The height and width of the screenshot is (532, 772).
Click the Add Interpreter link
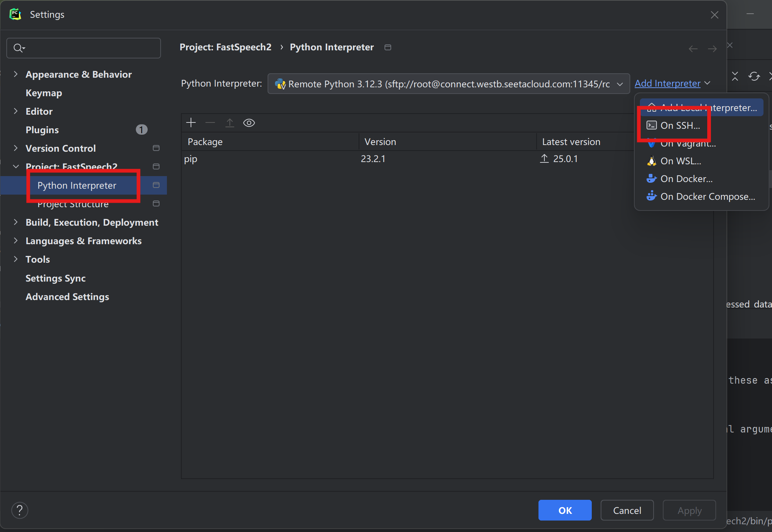pos(667,84)
